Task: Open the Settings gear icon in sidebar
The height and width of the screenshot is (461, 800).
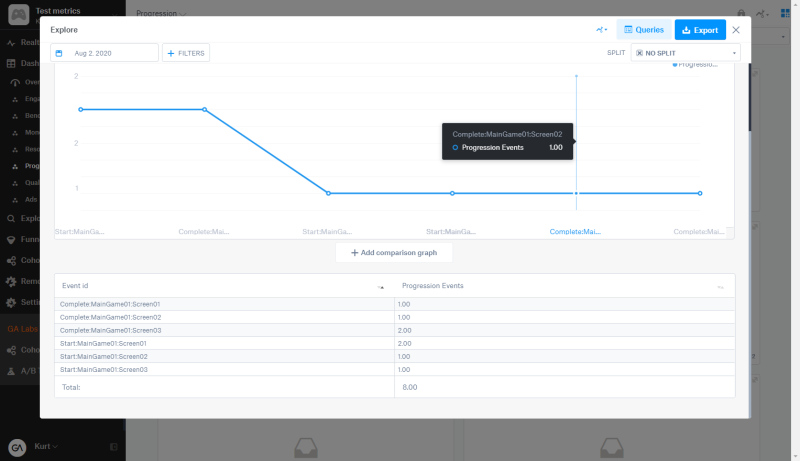Action: [x=11, y=302]
